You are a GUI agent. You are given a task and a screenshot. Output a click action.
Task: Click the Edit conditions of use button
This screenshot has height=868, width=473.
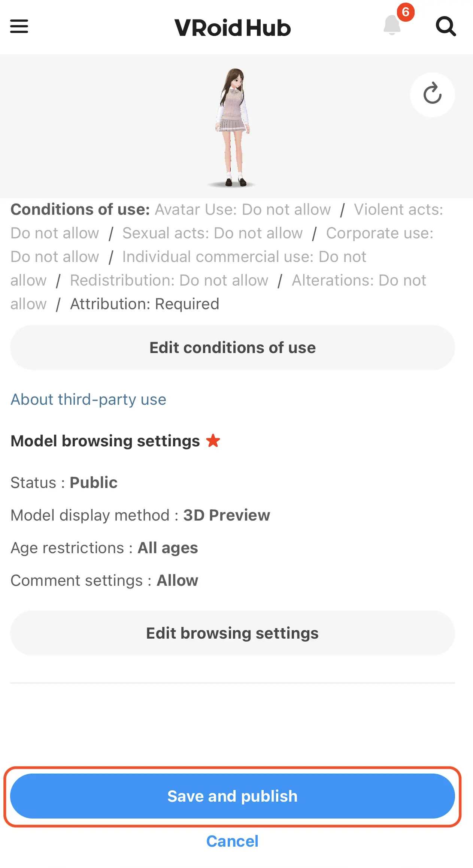pos(232,347)
